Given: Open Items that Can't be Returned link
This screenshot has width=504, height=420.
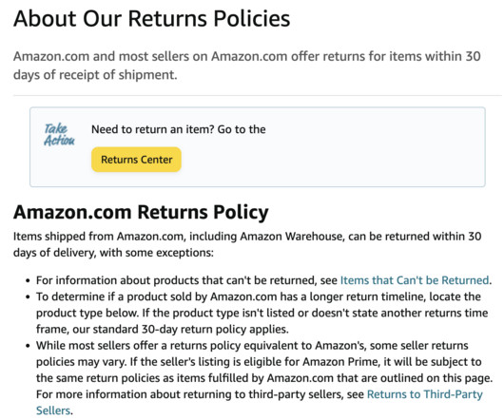Looking at the screenshot, I should [415, 280].
